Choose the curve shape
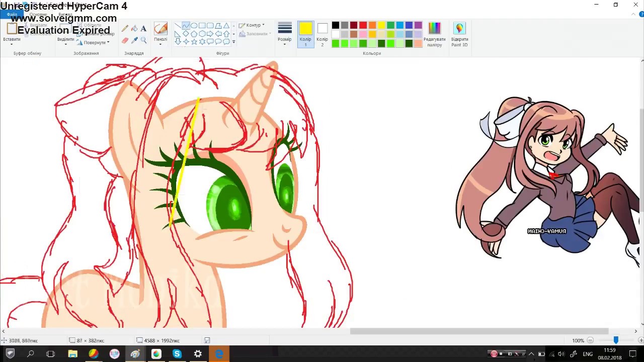644x362 pixels. pyautogui.click(x=186, y=26)
